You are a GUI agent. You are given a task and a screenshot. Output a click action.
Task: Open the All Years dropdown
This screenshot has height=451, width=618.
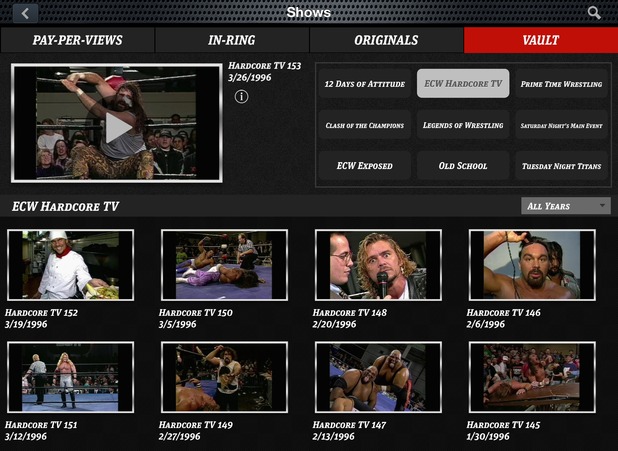[x=566, y=206]
